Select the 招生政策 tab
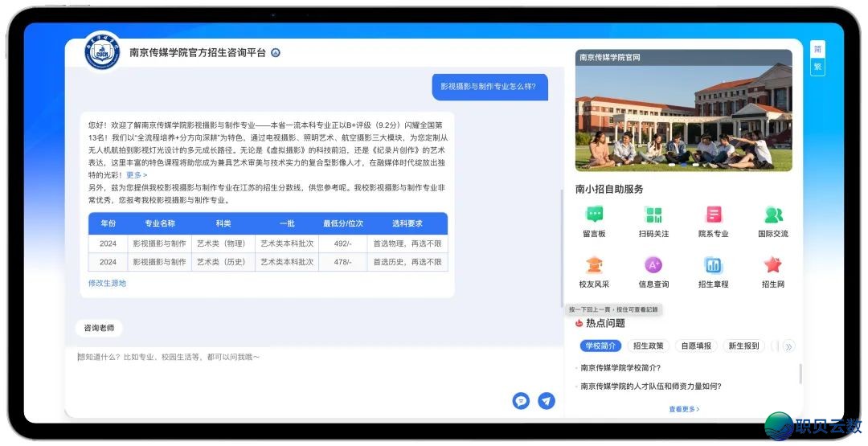Screen dimensions: 868x446 tap(649, 346)
